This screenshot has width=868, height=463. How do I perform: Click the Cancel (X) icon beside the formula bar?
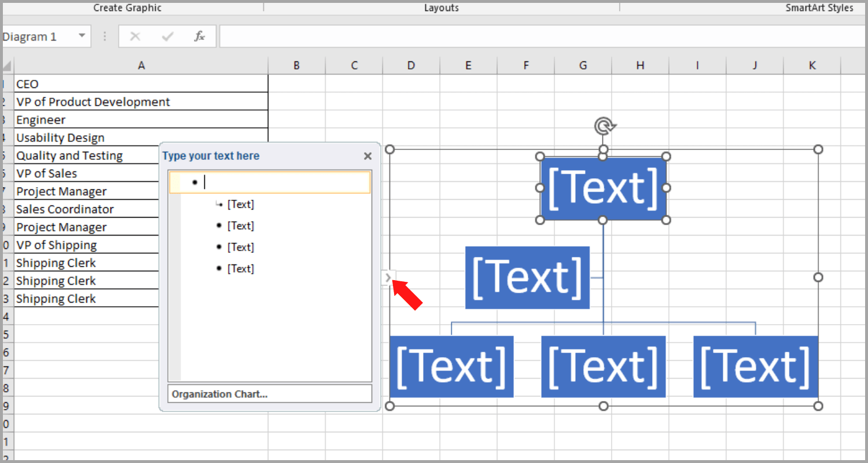coord(135,36)
